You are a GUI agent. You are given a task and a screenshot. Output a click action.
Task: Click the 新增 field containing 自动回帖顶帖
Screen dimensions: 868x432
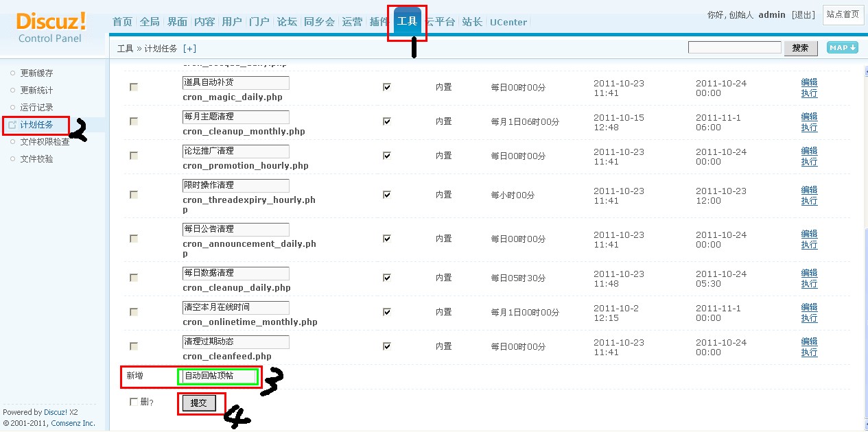coord(218,376)
